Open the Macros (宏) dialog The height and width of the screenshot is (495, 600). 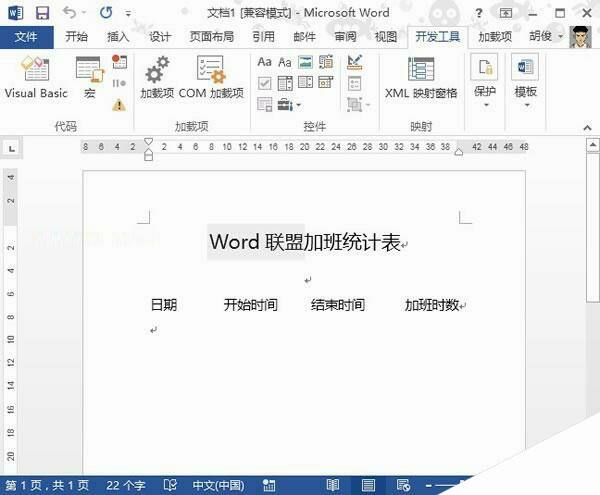[x=90, y=77]
